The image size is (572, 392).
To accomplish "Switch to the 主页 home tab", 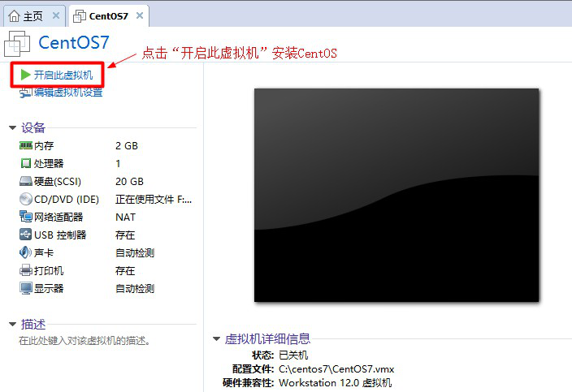I will (x=34, y=16).
